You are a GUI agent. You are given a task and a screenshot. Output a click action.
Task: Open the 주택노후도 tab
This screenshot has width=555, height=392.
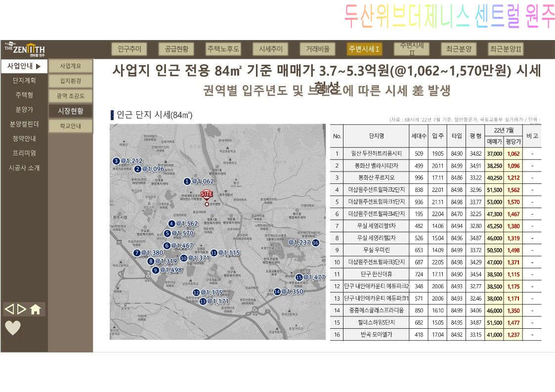(223, 49)
